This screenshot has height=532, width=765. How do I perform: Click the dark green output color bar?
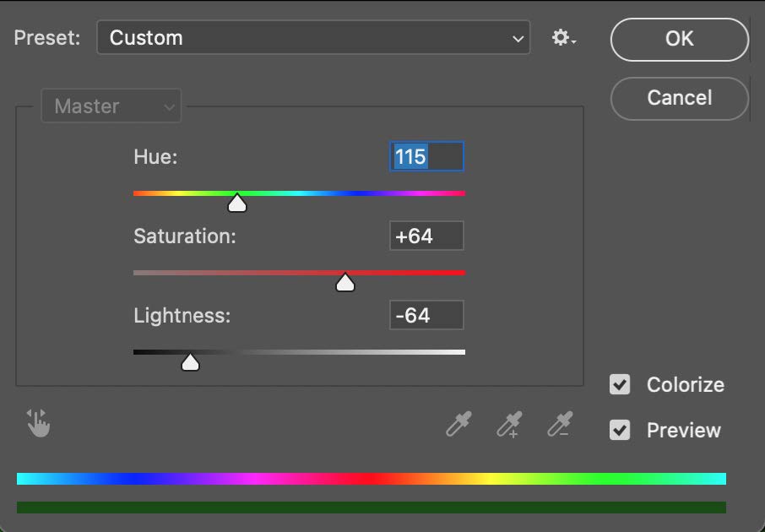(372, 508)
